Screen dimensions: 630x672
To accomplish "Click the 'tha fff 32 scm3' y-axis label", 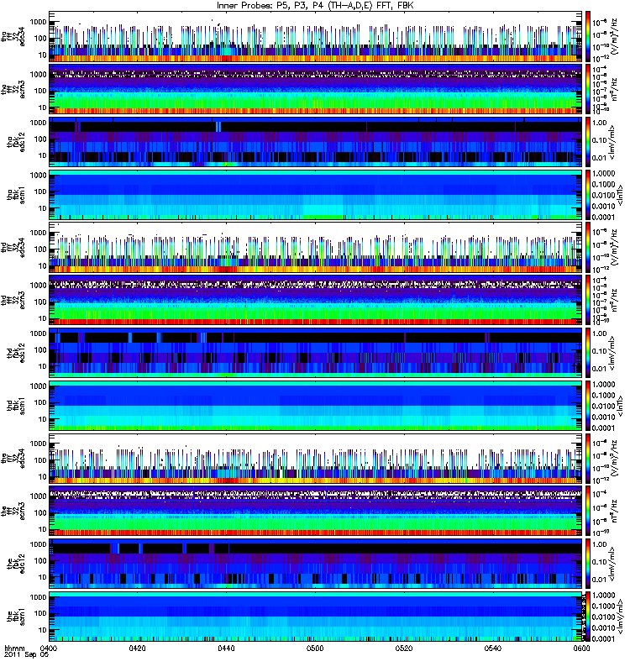I will [13, 90].
